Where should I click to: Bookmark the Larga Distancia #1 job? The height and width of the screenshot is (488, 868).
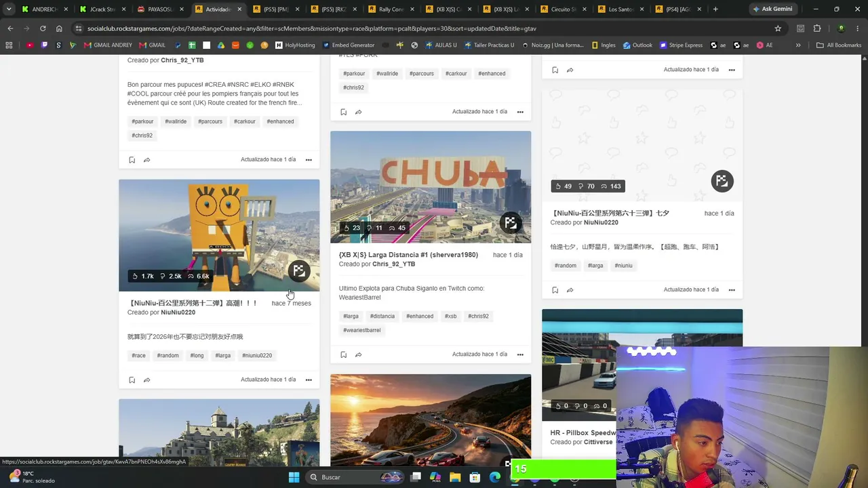343,354
